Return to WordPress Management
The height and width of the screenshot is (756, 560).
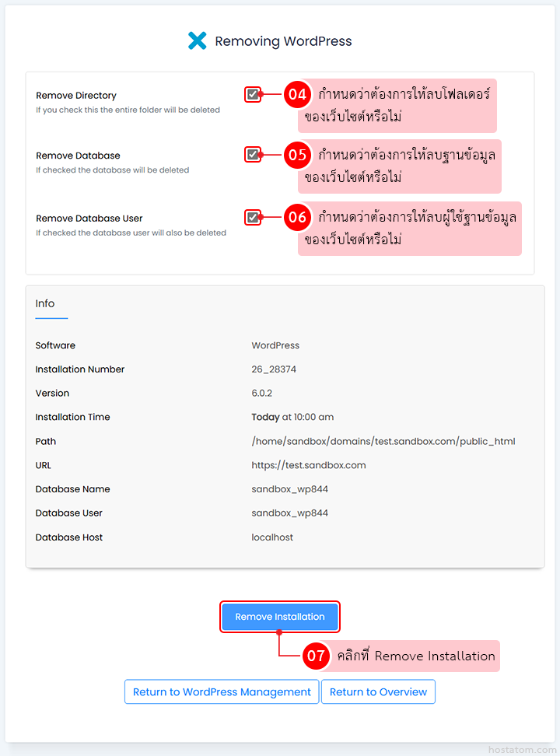(222, 692)
